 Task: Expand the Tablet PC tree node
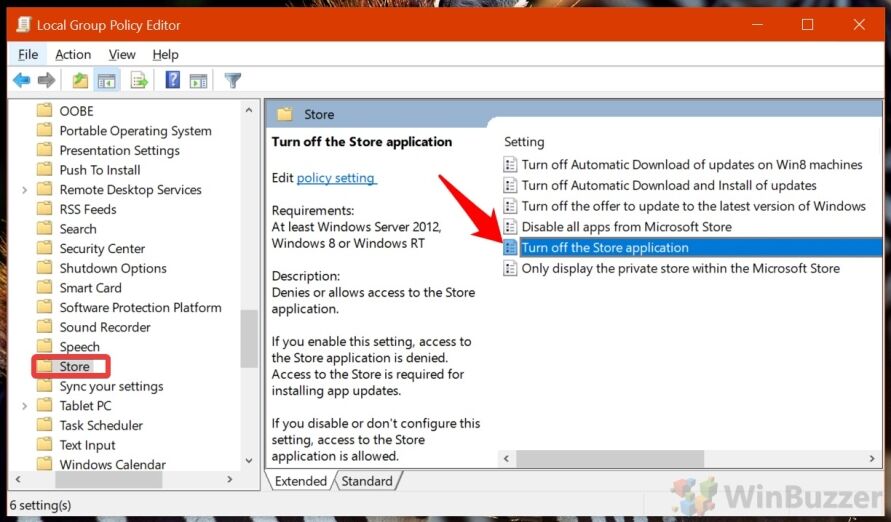click(x=24, y=406)
